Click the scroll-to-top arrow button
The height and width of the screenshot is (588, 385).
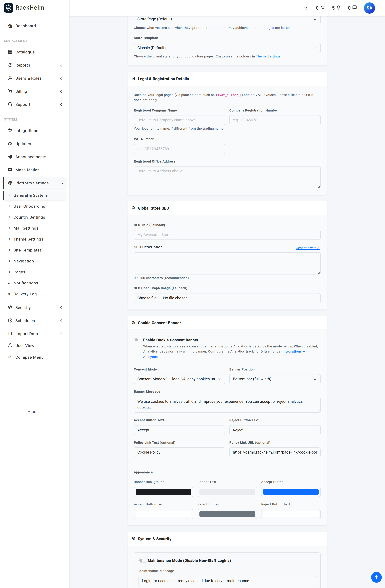[x=376, y=577]
